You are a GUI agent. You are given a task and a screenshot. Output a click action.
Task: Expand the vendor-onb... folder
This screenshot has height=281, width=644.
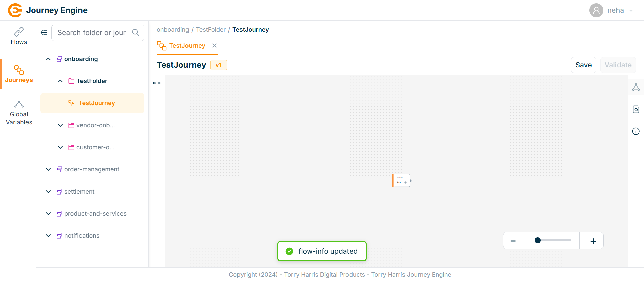[60, 125]
